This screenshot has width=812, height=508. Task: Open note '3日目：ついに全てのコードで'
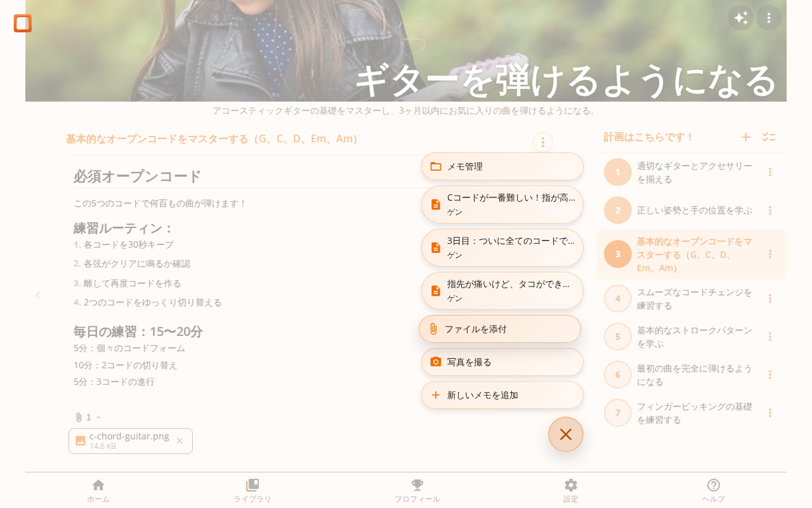pyautogui.click(x=502, y=248)
